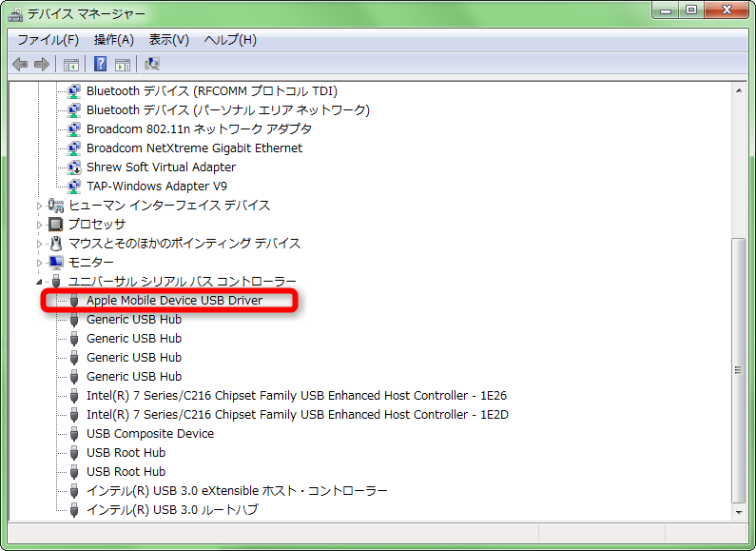Screen dimensions: 756x551
Task: Select Intel USB Enhanced Host Controller - 1E26
Action: click(297, 396)
